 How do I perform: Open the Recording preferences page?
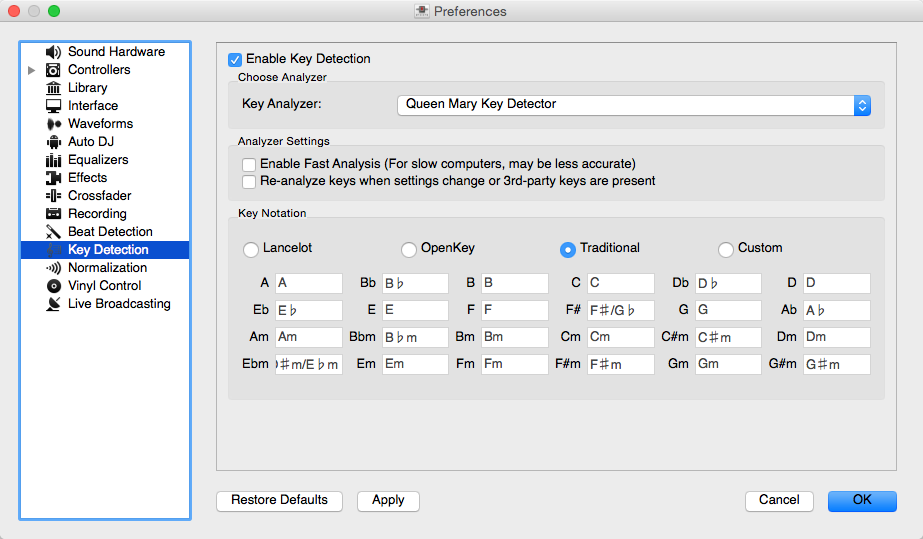point(97,214)
